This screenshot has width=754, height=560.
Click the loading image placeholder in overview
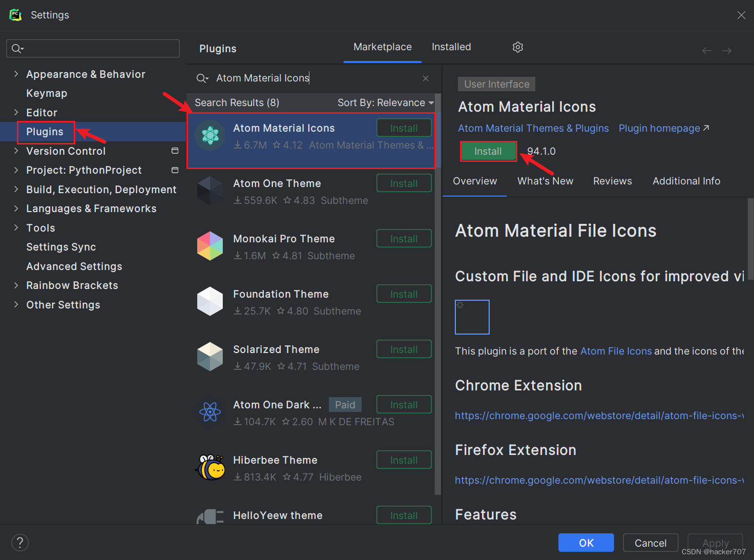click(472, 317)
